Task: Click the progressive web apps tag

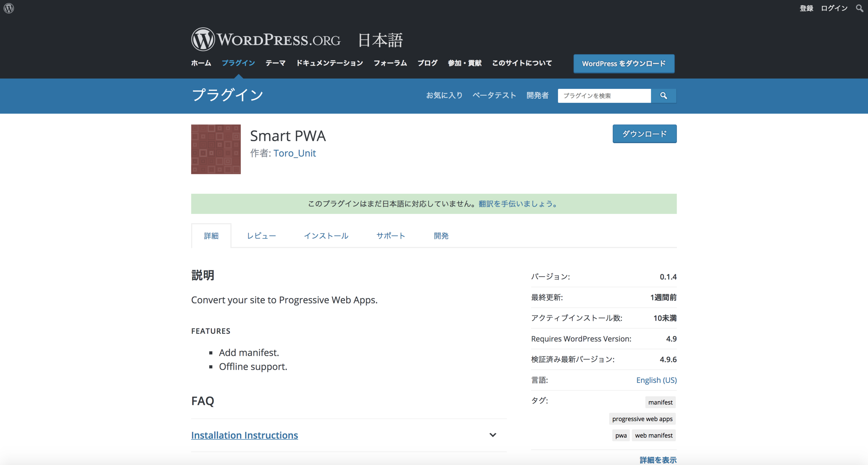Action: pyautogui.click(x=642, y=419)
